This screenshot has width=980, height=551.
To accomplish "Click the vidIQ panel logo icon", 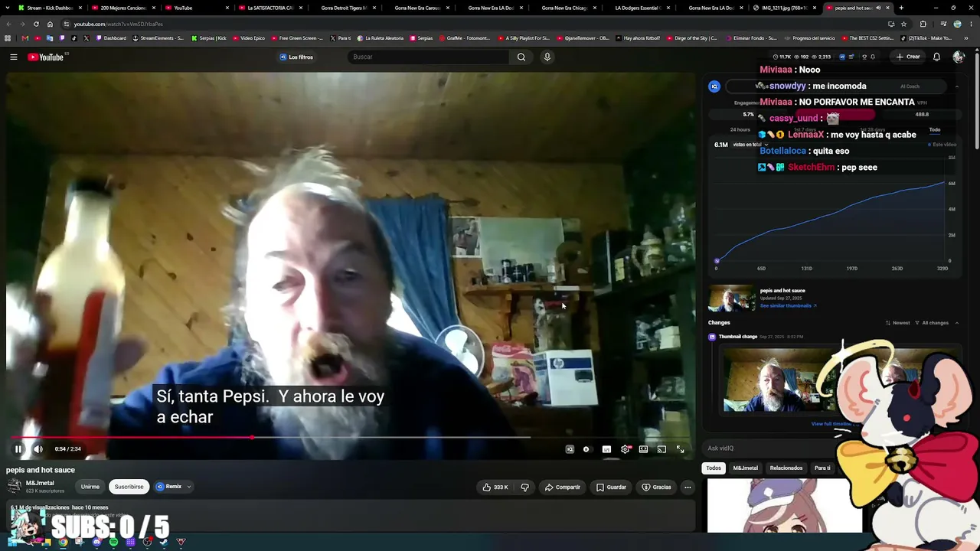I will (714, 86).
